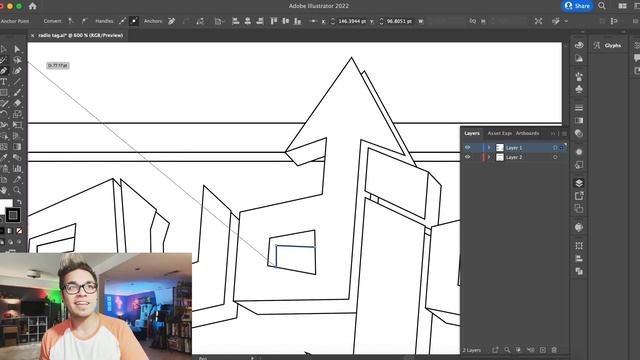Delete selected layer with trash icon

click(554, 350)
